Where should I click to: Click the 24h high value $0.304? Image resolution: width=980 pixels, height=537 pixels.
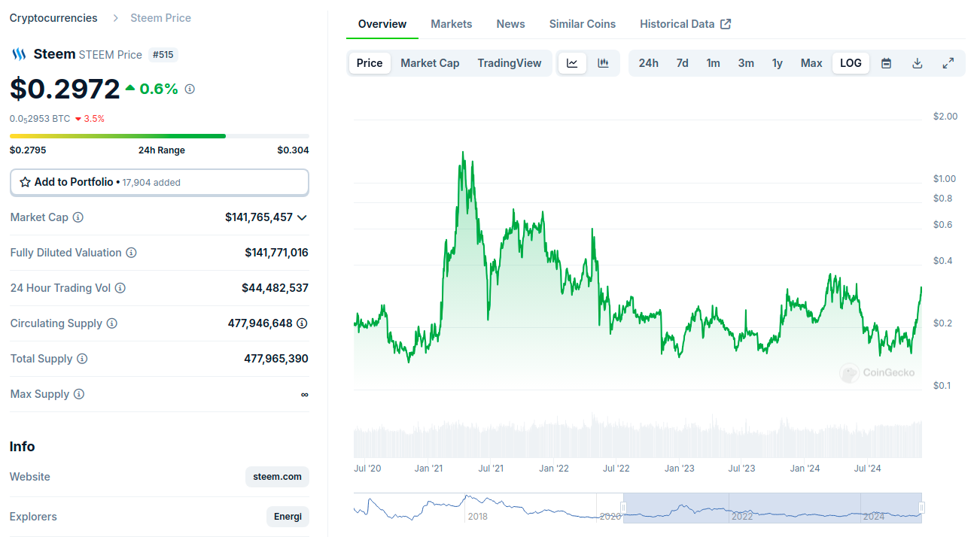[x=293, y=150]
